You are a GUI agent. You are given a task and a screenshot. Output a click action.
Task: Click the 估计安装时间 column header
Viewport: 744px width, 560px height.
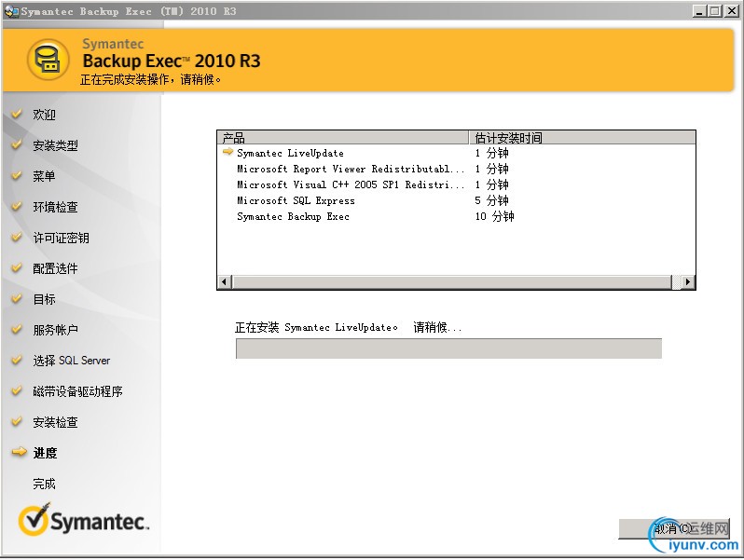[582, 138]
